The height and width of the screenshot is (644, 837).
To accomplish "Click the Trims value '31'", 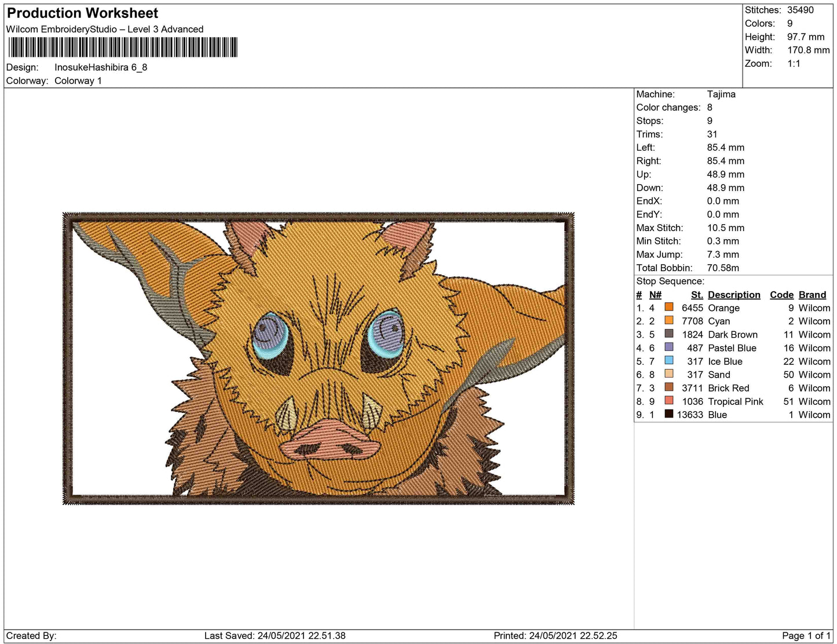I will point(712,134).
